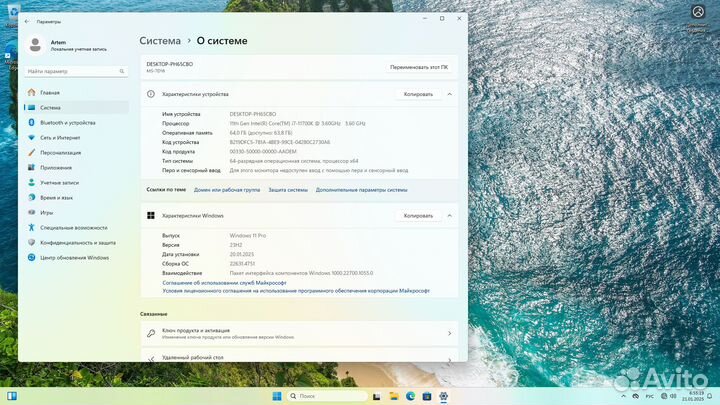The image size is (720, 405).
Task: Collapse the Характеристики Windows section
Action: pyautogui.click(x=450, y=215)
